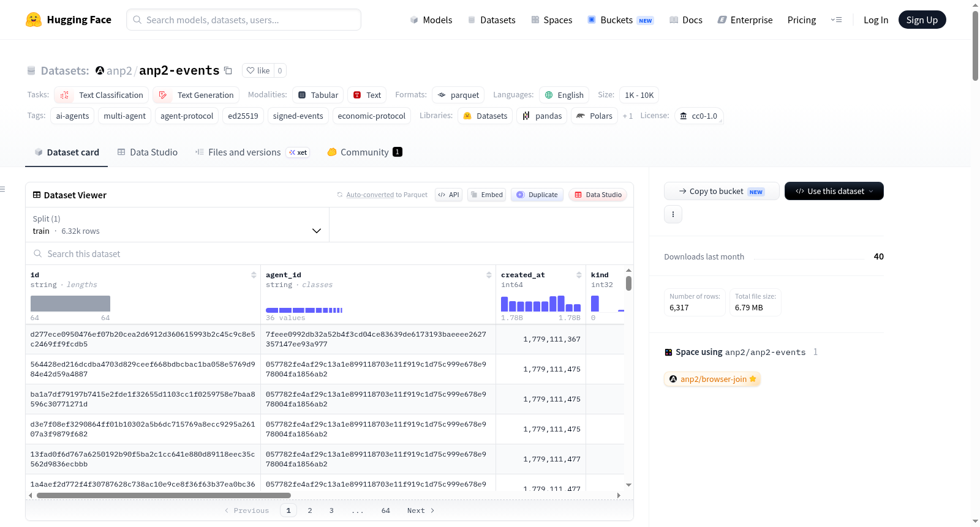
Task: Click the Search models, datasets, users field
Action: (244, 20)
